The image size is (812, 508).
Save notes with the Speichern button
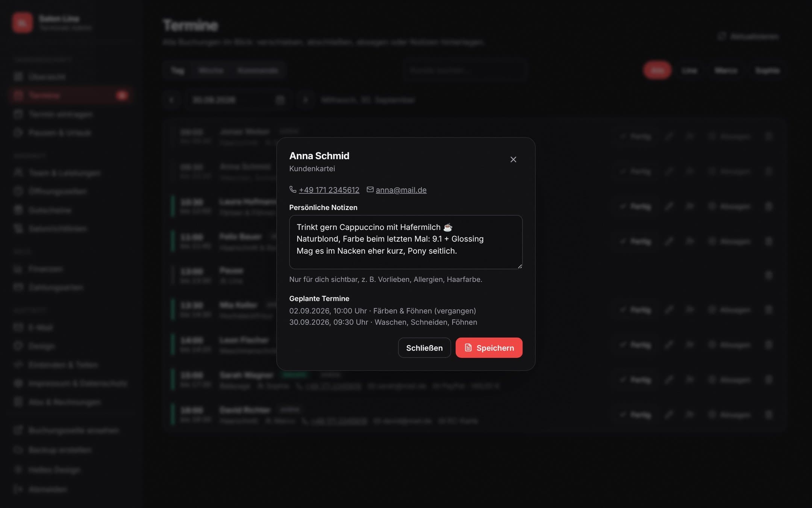click(489, 348)
